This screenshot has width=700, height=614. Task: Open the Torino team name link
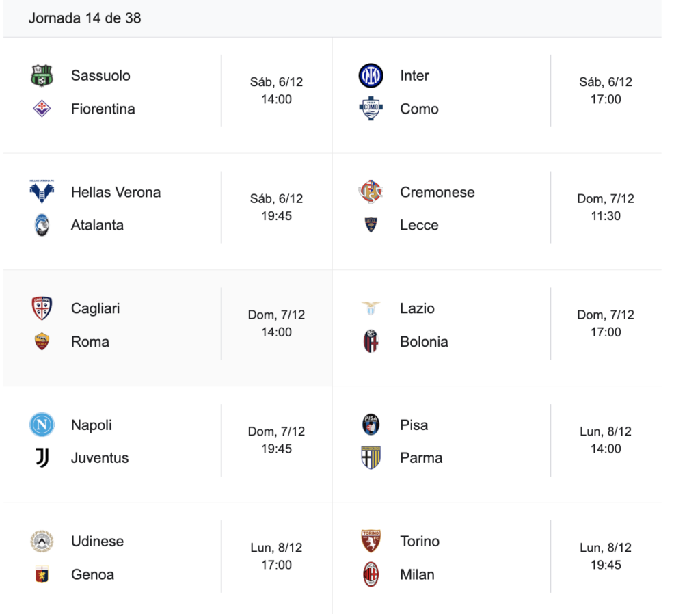coord(420,542)
